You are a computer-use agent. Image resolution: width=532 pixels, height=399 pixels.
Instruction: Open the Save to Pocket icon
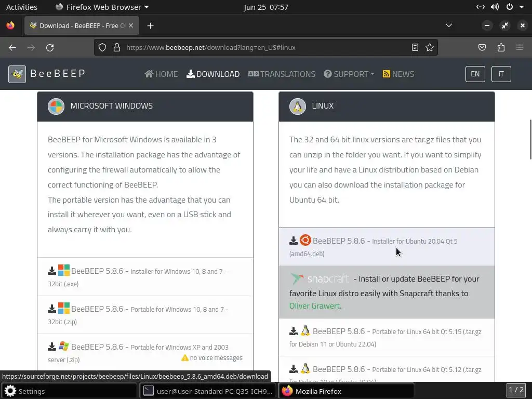(x=482, y=47)
